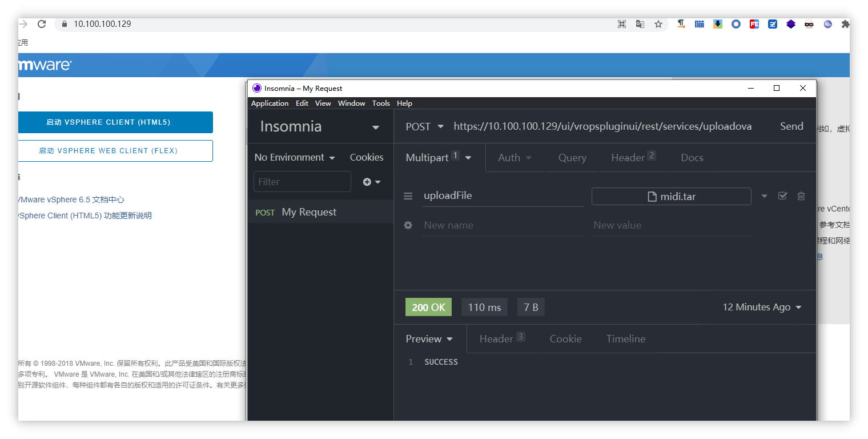Open the View menu in Insomnia
Viewport: 868px width, 439px height.
coord(323,103)
